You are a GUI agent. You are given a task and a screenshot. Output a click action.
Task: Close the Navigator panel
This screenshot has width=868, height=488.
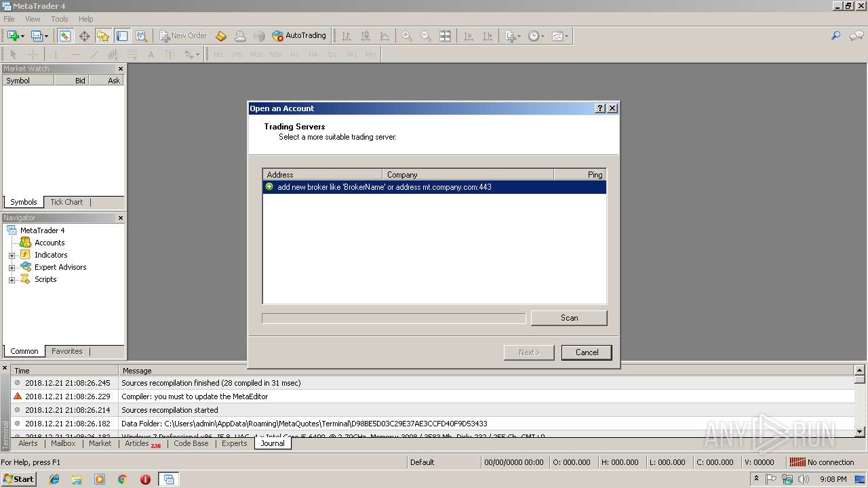pos(121,218)
